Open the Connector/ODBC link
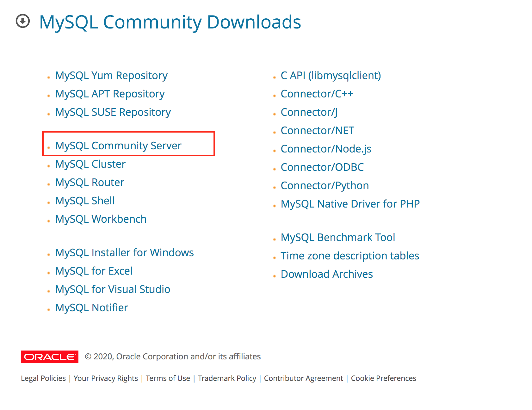Screen dimensions: 532x410 click(322, 168)
